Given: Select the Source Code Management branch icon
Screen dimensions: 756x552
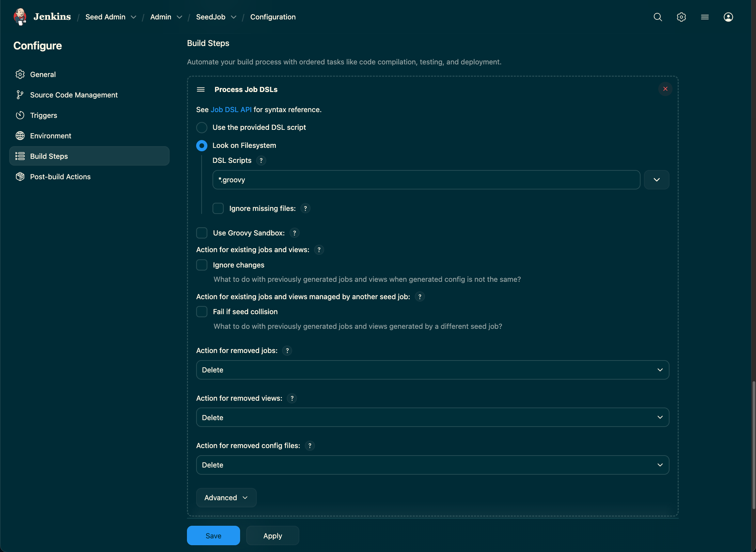Looking at the screenshot, I should point(20,95).
